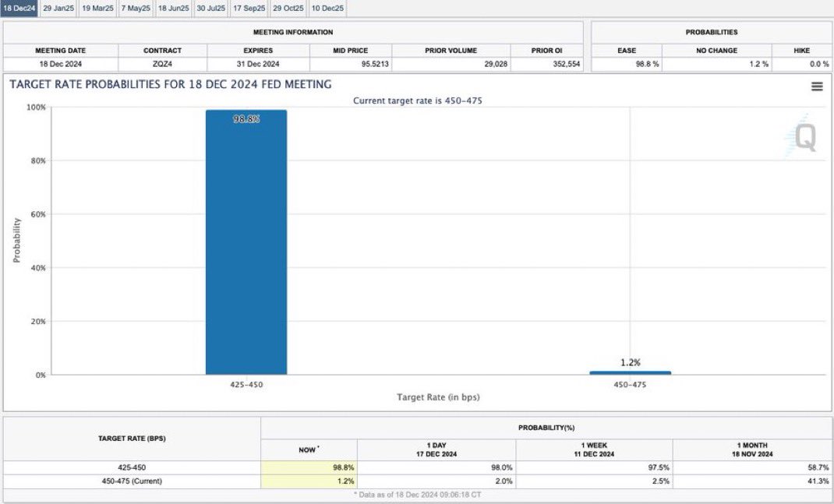Click the 450-475 (Current) row label
The width and height of the screenshot is (834, 504).
coord(132,481)
